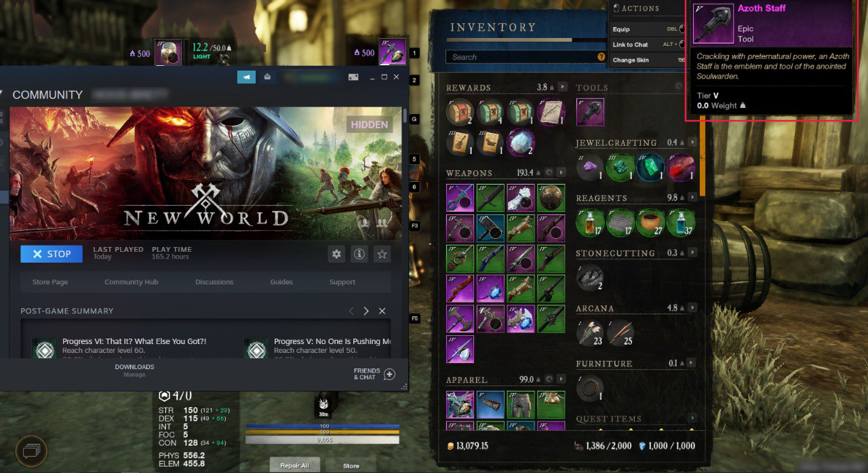Select the Azoth Staff in Tools section
Screen dimensions: 868x473
[590, 112]
